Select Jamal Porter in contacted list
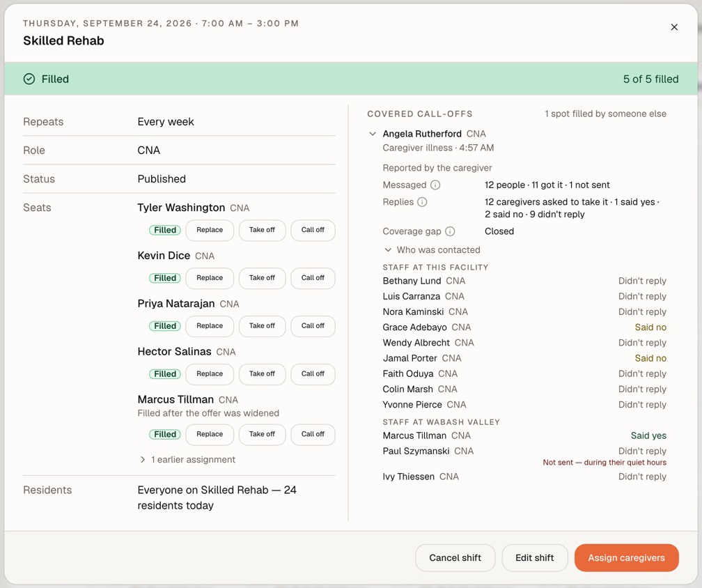 524,358
